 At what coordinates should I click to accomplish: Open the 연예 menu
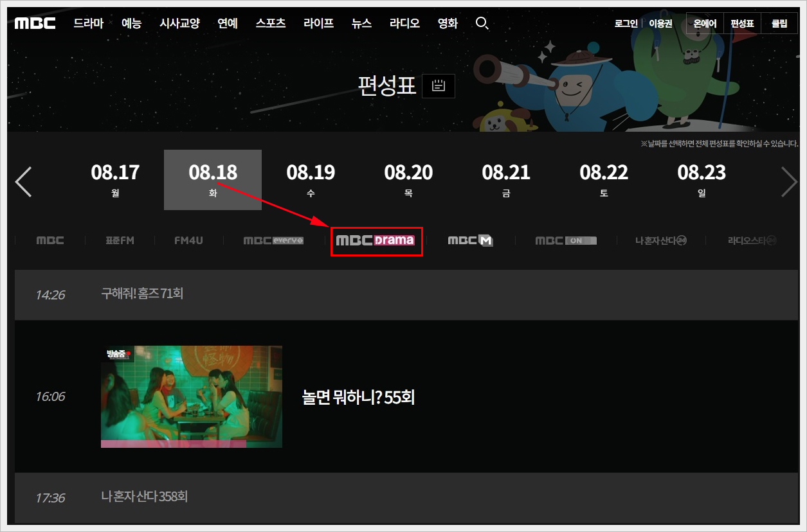pyautogui.click(x=228, y=23)
